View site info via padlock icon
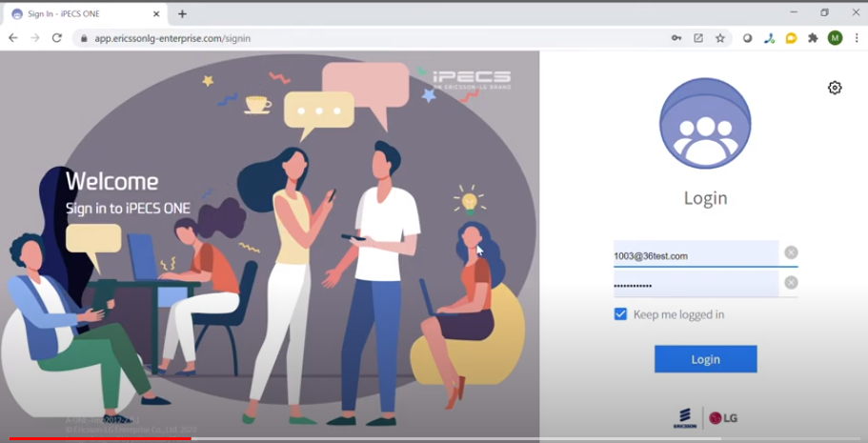 (84, 39)
